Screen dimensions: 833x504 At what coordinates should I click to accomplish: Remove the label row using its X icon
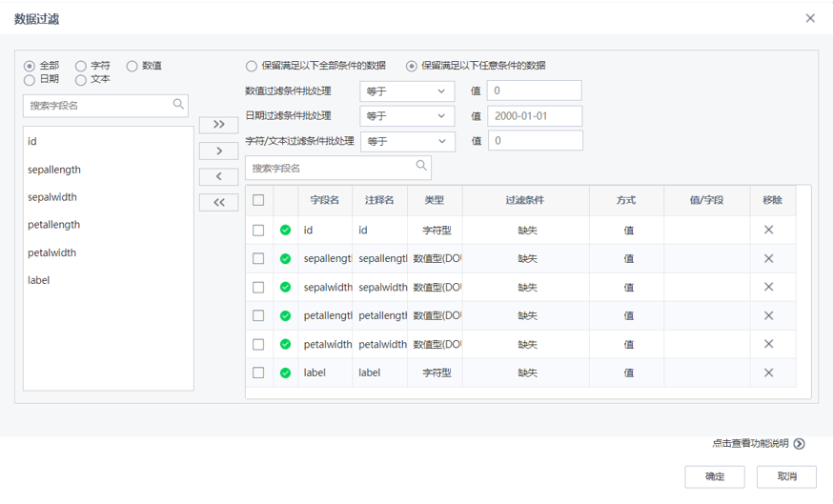point(769,373)
